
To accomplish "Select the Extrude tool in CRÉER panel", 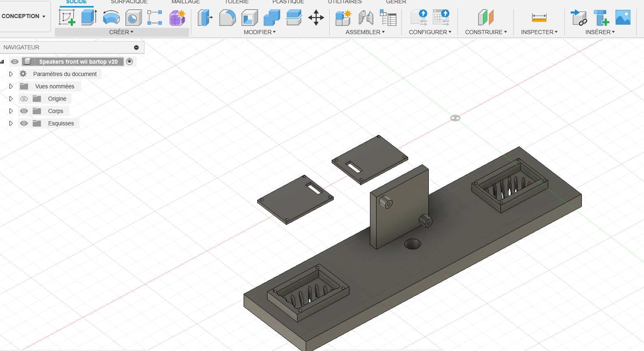I will pyautogui.click(x=89, y=18).
